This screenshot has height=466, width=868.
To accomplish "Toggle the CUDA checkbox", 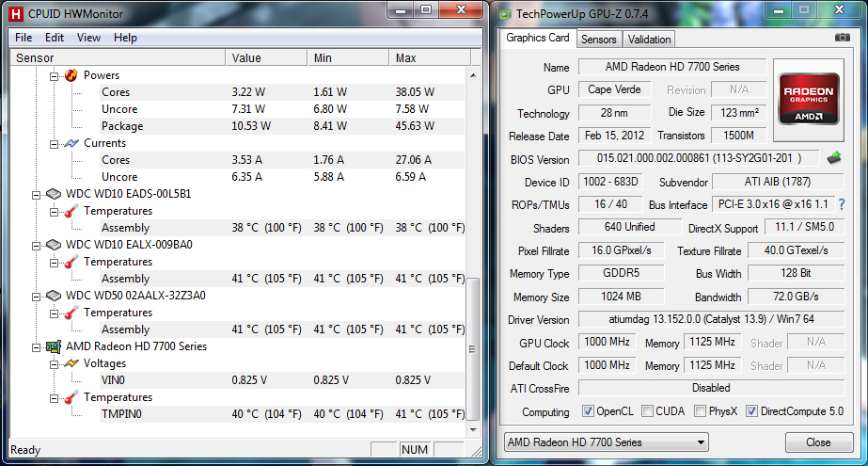I will (647, 411).
